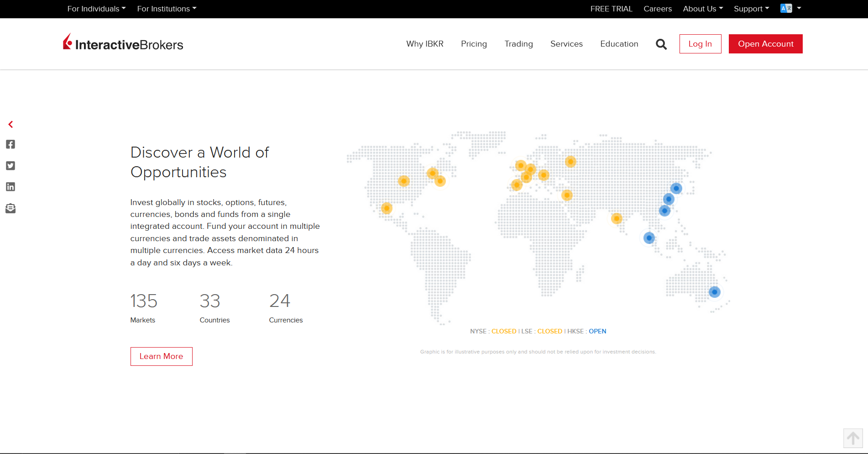Open the Education menu
868x454 pixels.
point(619,44)
